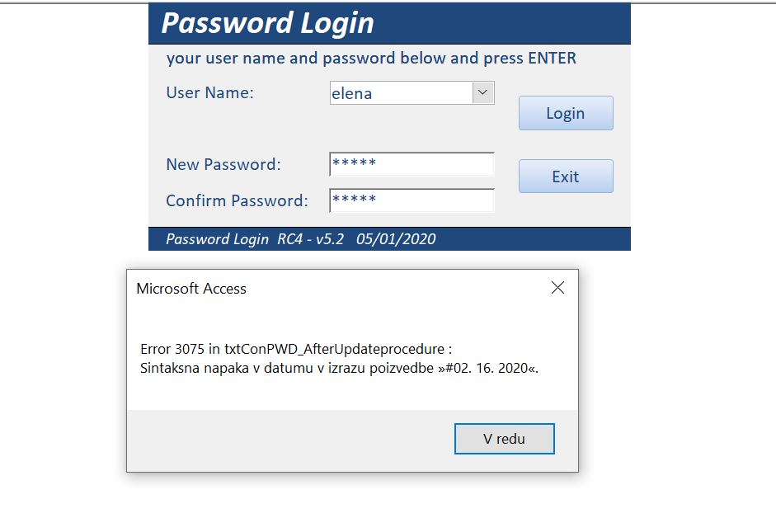
Task: Click the v5.2 version text in footer
Action: 330,239
